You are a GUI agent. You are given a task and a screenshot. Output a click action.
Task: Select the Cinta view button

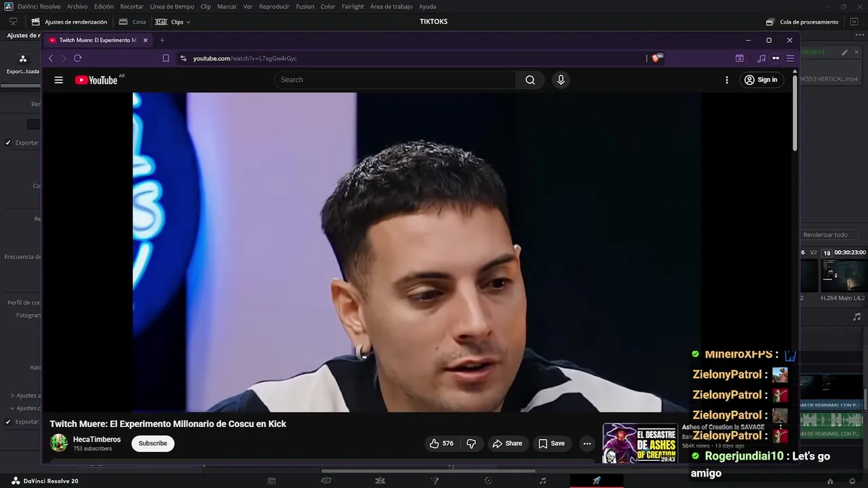click(x=132, y=22)
